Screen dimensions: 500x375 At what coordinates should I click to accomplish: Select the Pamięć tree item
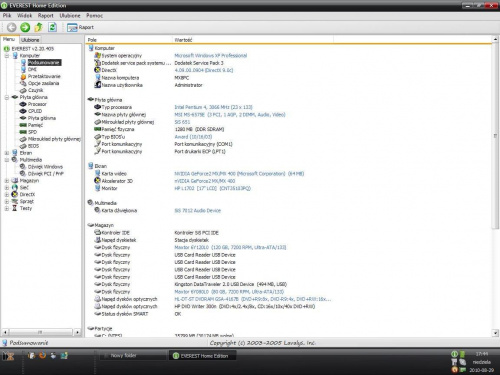click(35, 125)
